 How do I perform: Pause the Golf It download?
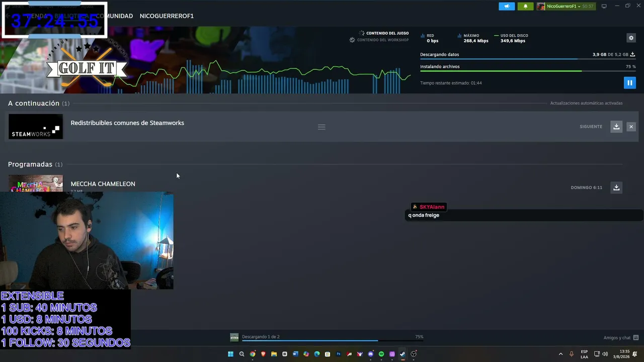629,82
